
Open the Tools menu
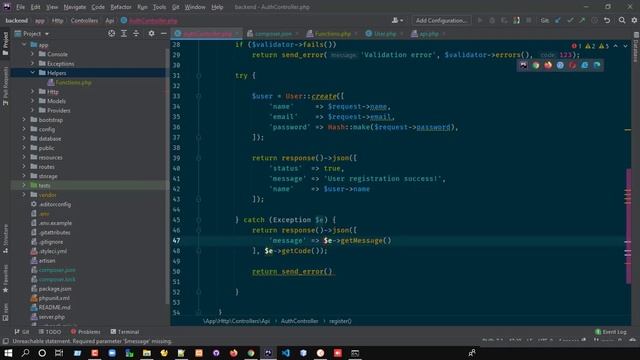click(x=159, y=7)
